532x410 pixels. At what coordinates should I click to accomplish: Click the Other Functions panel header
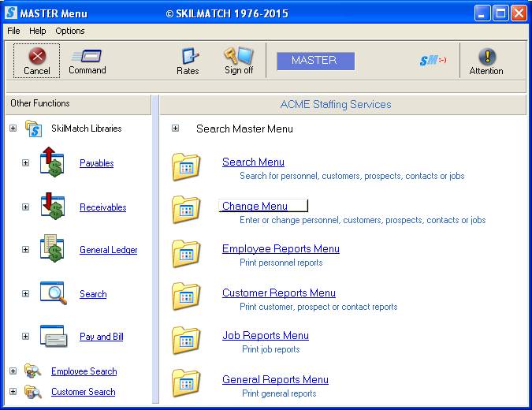click(x=78, y=105)
